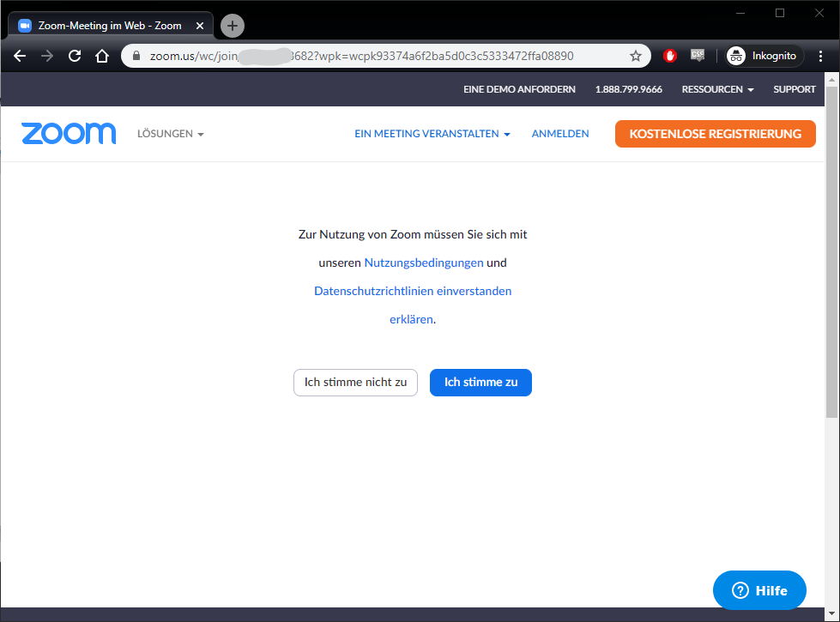Screen dimensions: 840x622
Task: Reload the page with refresh icon
Action: tap(75, 56)
